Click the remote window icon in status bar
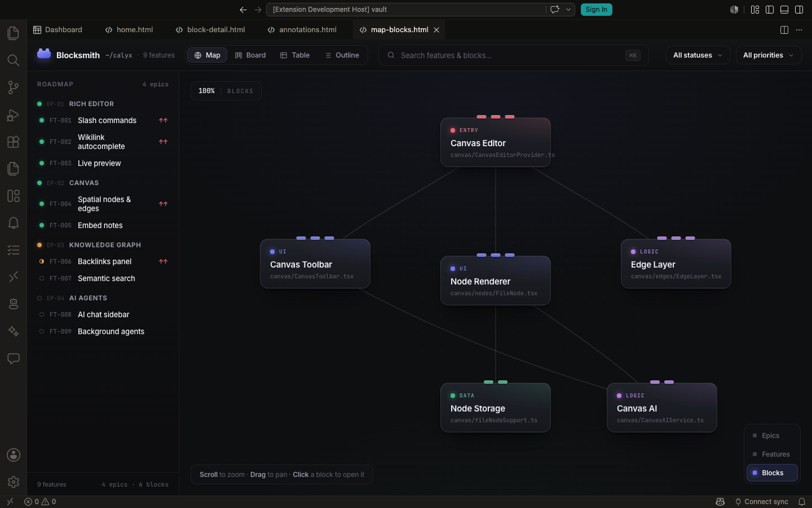The width and height of the screenshot is (812, 508). [x=10, y=502]
